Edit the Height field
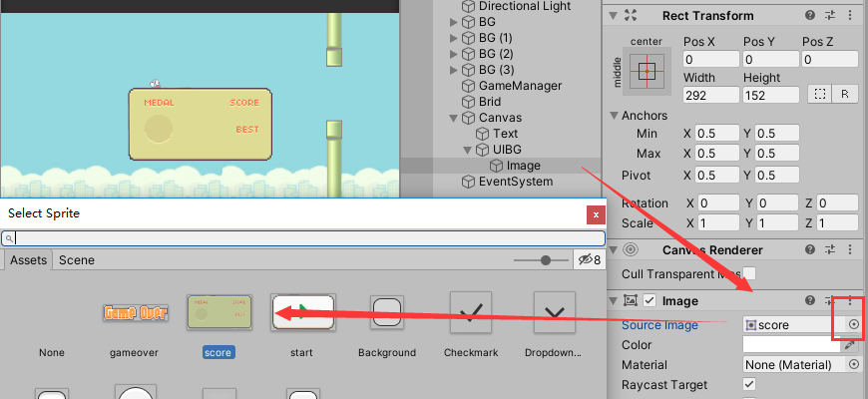The height and width of the screenshot is (399, 868). click(771, 95)
